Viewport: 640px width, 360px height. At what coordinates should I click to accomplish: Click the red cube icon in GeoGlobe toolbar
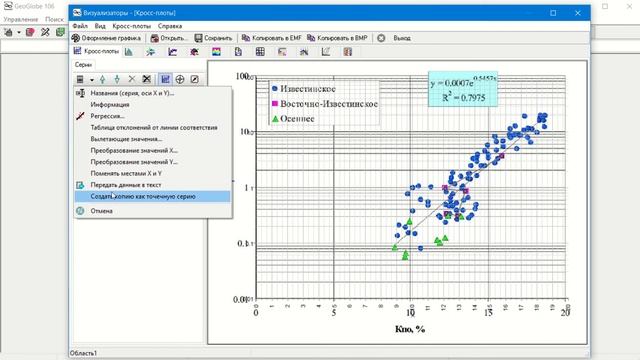[30, 32]
